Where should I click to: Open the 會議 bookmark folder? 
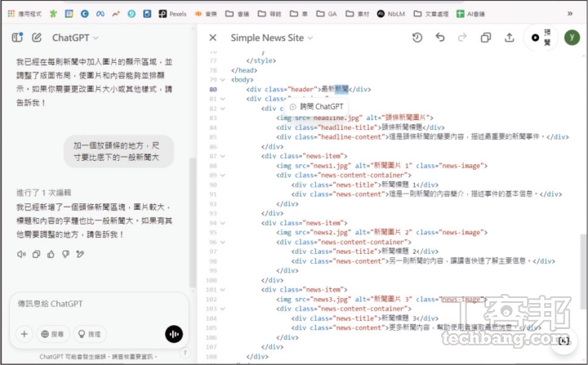[x=238, y=14]
